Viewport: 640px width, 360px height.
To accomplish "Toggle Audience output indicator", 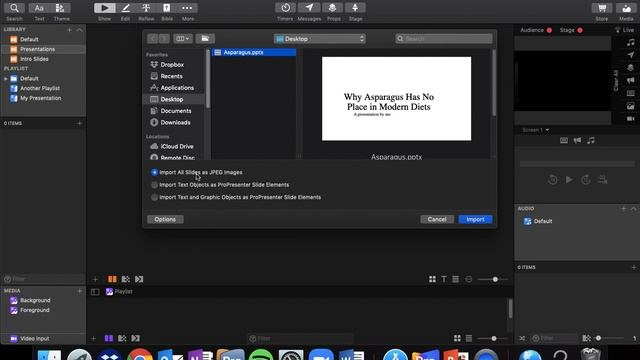I will [x=549, y=30].
